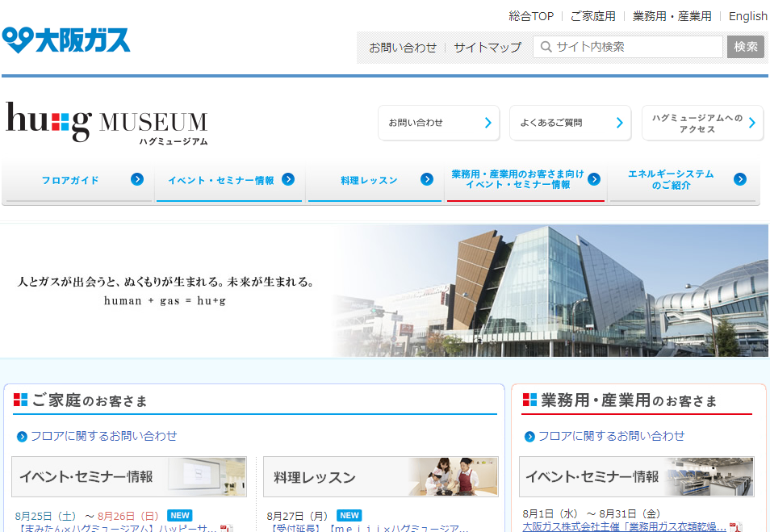
Task: Click NEW badge beside 8月25日 event
Action: pos(180,515)
